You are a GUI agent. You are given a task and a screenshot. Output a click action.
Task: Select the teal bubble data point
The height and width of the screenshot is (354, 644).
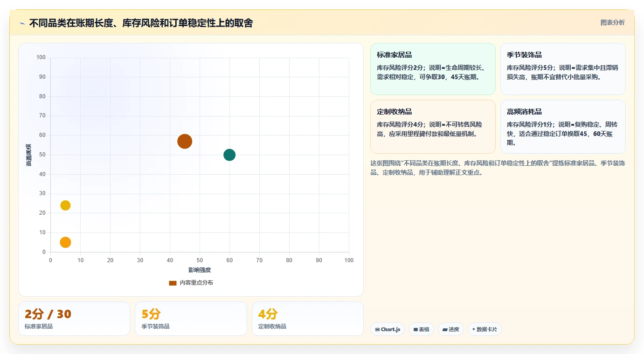tap(229, 155)
